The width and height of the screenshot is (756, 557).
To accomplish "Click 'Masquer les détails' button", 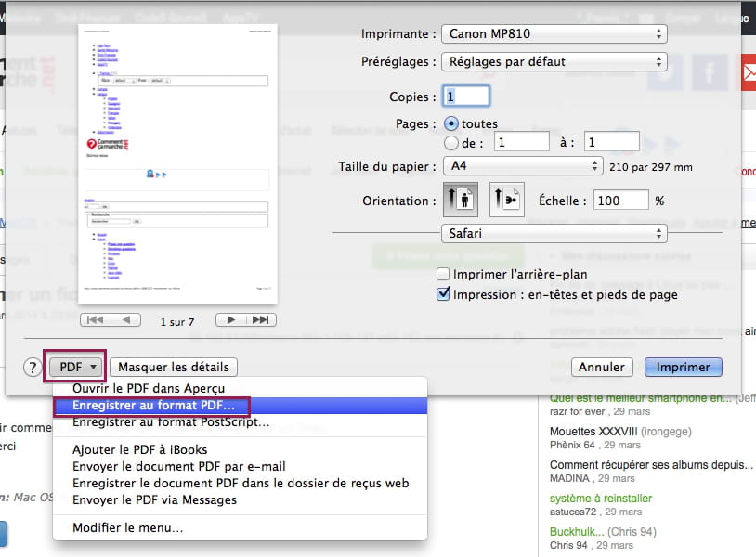I will (x=174, y=368).
